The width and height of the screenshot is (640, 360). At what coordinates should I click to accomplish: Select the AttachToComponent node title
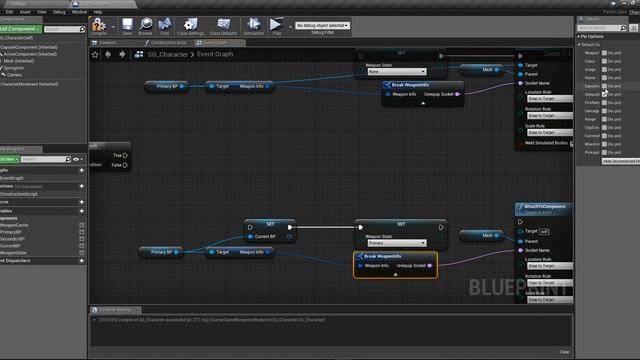pos(544,207)
